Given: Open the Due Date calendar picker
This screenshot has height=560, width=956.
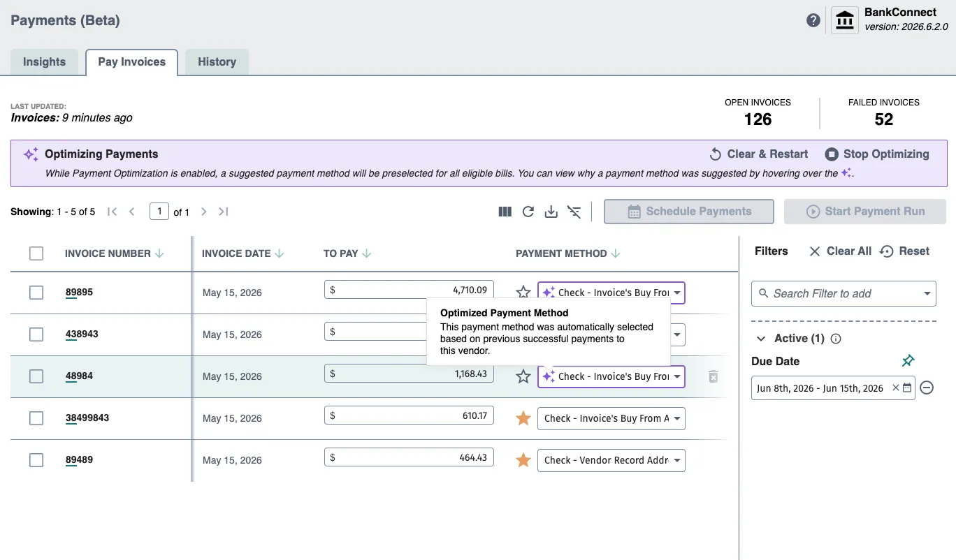Looking at the screenshot, I should pyautogui.click(x=907, y=388).
